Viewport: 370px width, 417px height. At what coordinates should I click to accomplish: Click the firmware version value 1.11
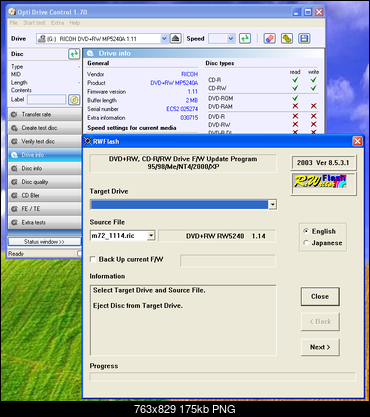[193, 92]
